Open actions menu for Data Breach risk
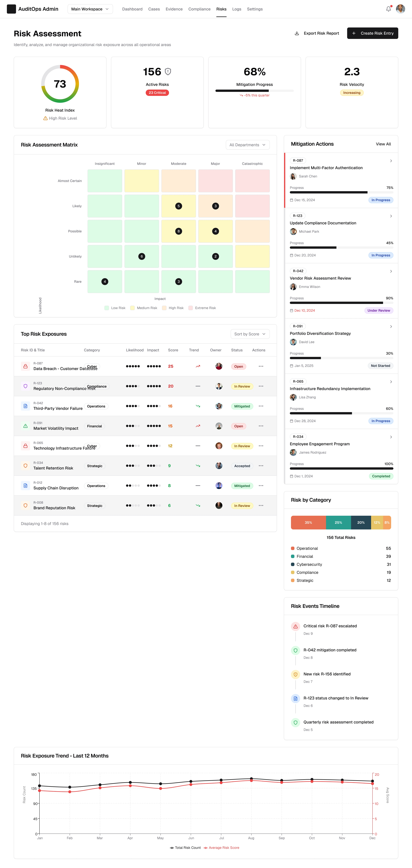The image size is (412, 868). point(261,366)
